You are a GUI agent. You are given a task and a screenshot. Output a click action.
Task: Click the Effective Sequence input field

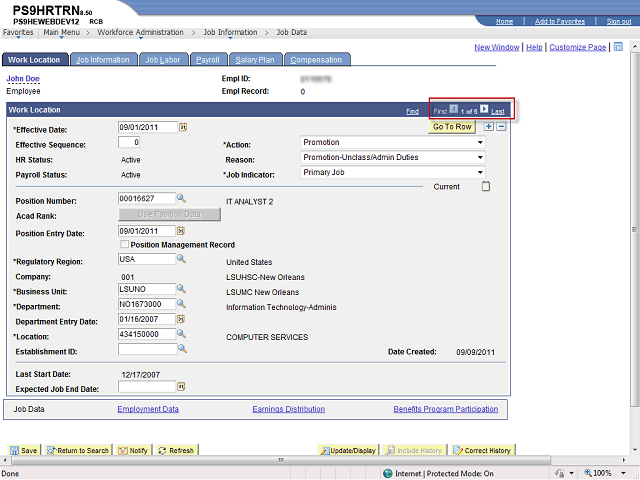pyautogui.click(x=129, y=142)
